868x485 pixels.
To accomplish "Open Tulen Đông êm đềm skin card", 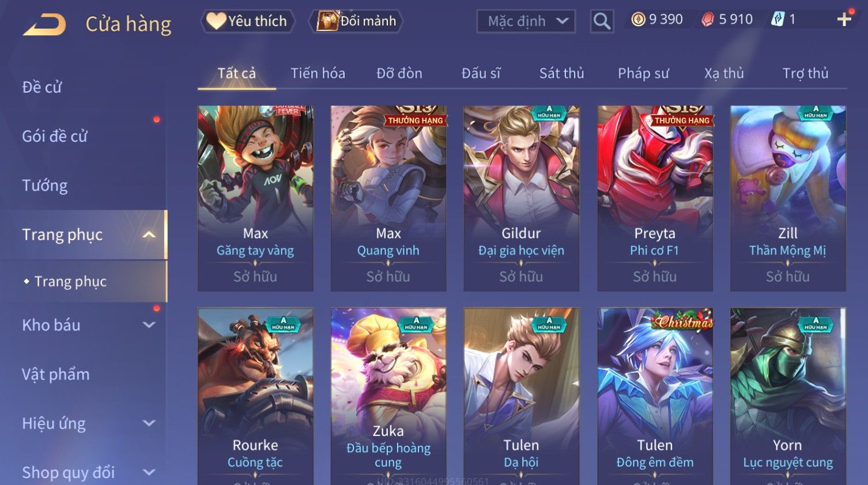I will 655,396.
